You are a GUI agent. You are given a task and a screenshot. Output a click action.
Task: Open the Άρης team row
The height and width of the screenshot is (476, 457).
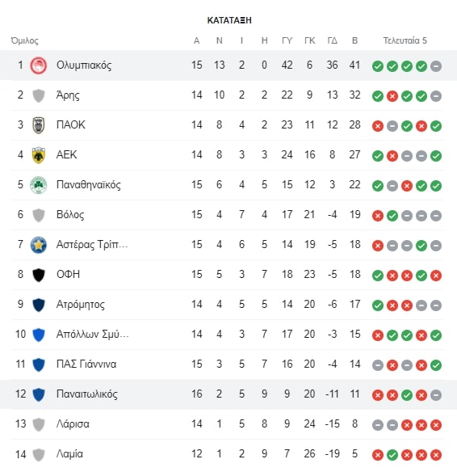(228, 95)
